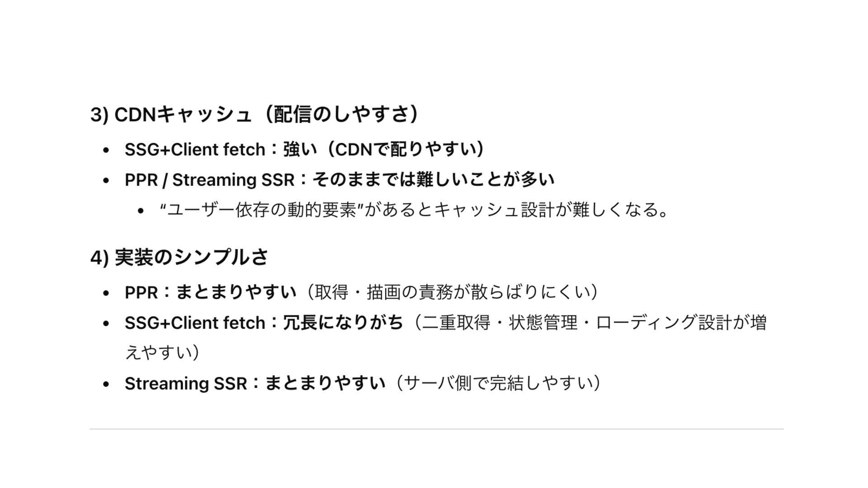Click the 'PPR / Streaming SSR' bullet line
This screenshot has width=868, height=488.
(340, 179)
